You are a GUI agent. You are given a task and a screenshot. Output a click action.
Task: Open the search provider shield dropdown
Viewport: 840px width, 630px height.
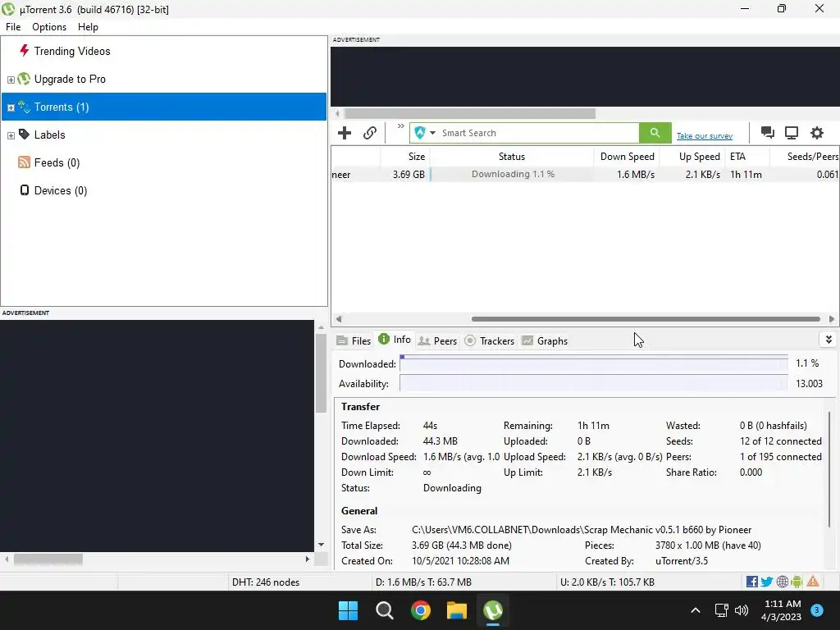pos(425,133)
